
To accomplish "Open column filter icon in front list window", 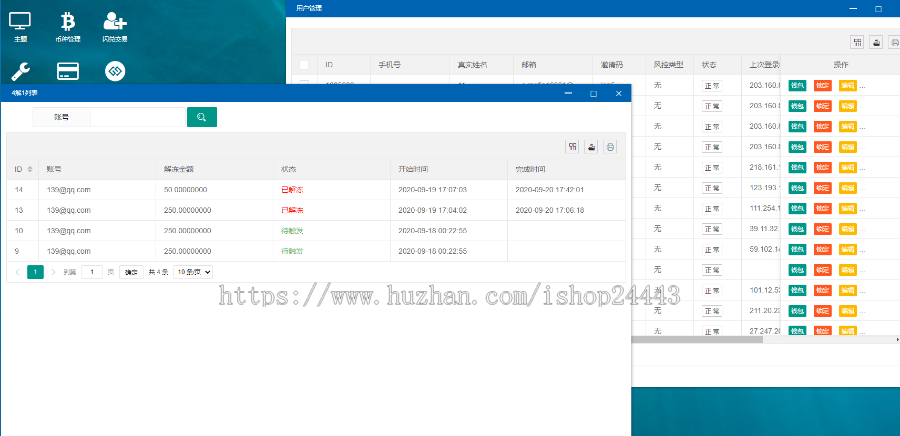I will pyautogui.click(x=572, y=147).
